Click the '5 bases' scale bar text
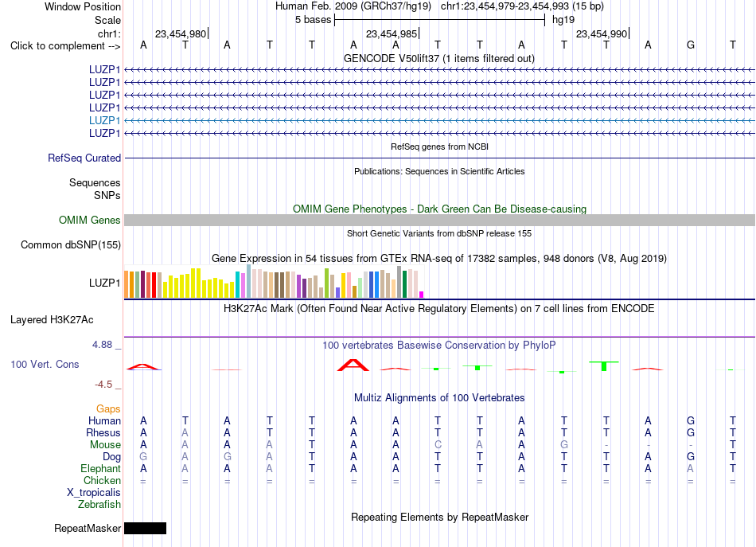Screen dimensions: 756x547 (x=314, y=20)
